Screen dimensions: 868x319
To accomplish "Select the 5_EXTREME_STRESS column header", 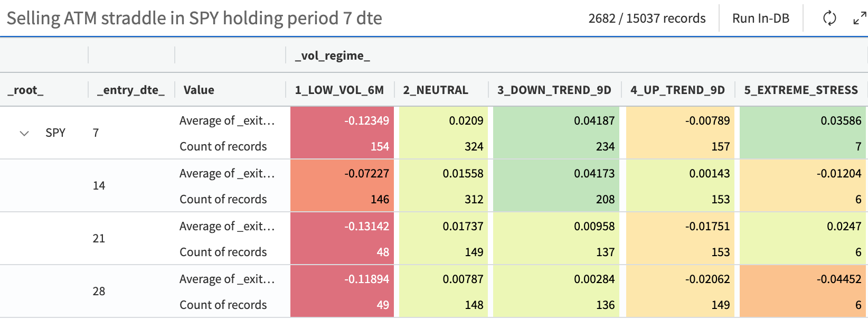I will click(x=801, y=90).
